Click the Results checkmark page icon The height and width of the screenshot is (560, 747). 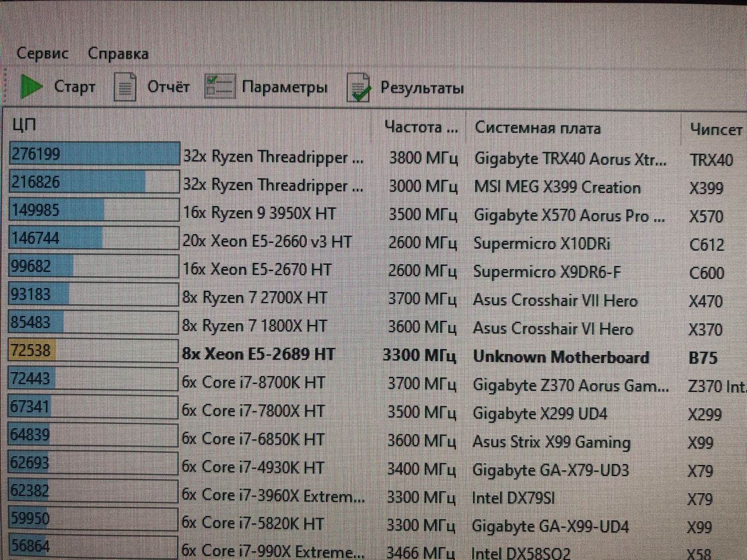pyautogui.click(x=358, y=87)
